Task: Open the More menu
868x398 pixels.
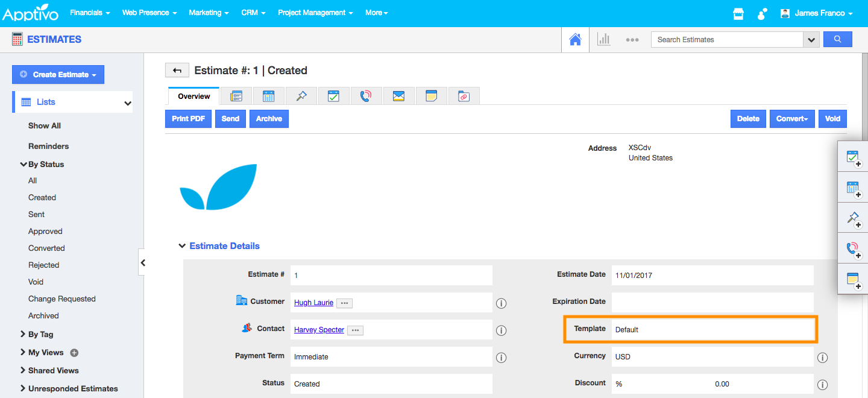Action: tap(377, 13)
